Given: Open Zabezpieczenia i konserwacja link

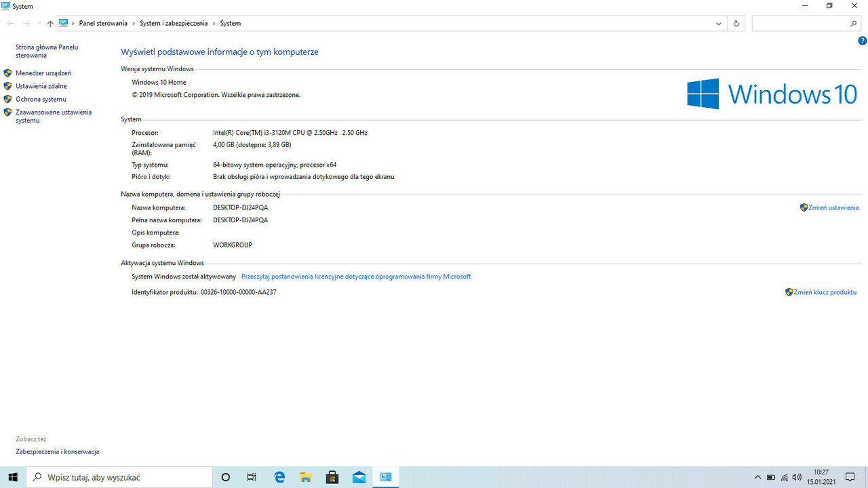Looking at the screenshot, I should (x=58, y=451).
